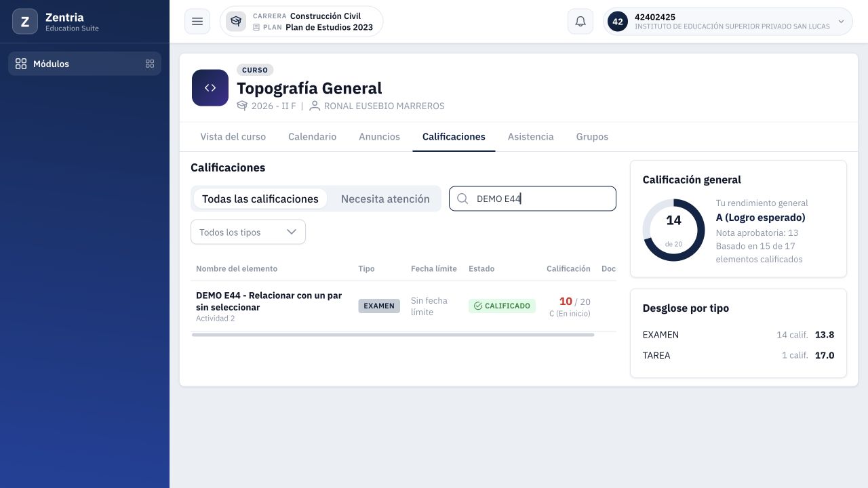Select the Todas las calificaciones toggle
This screenshot has width=868, height=488.
click(x=260, y=199)
